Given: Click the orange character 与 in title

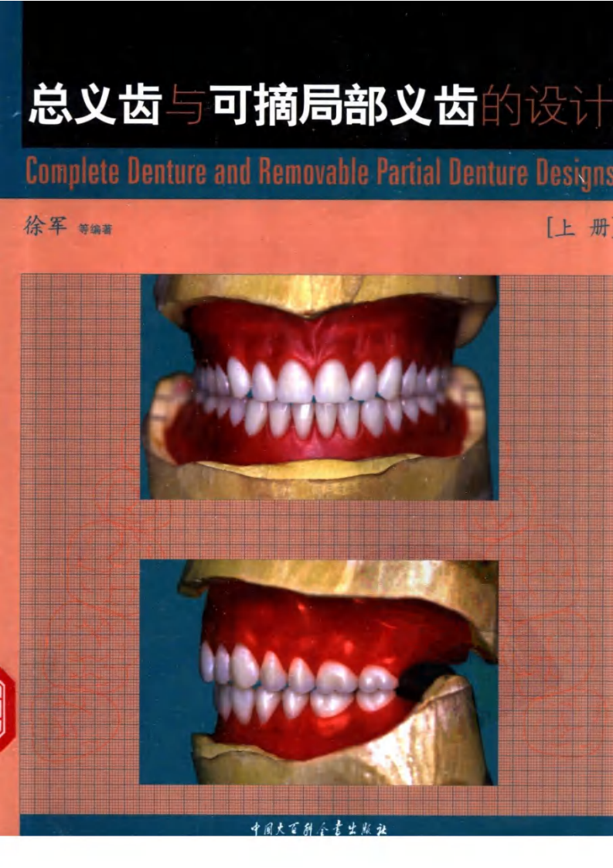Looking at the screenshot, I should coord(186,108).
